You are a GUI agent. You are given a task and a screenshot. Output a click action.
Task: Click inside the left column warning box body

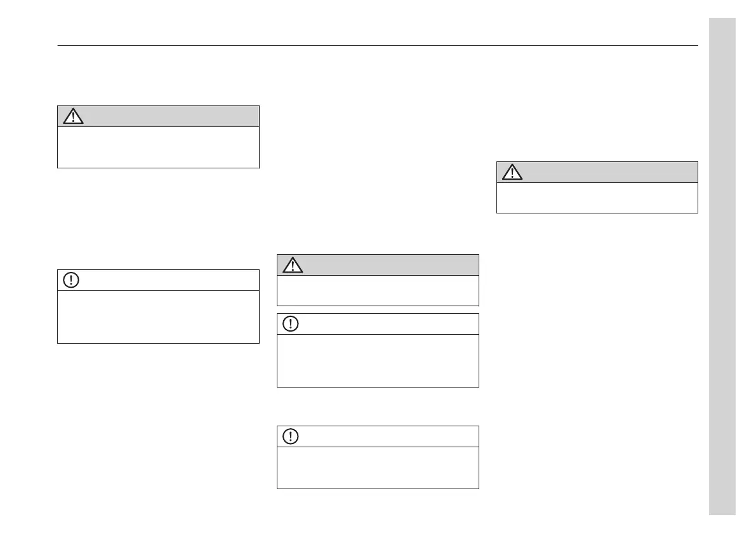pos(158,147)
